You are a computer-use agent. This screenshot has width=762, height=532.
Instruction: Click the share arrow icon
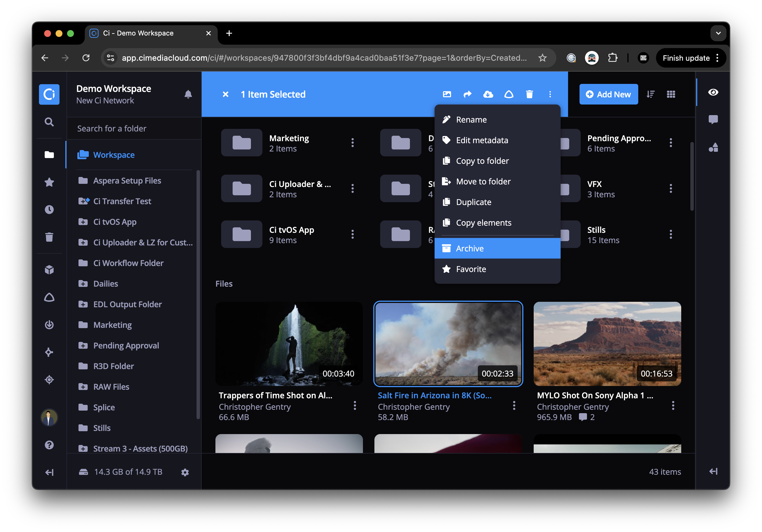[x=467, y=94]
